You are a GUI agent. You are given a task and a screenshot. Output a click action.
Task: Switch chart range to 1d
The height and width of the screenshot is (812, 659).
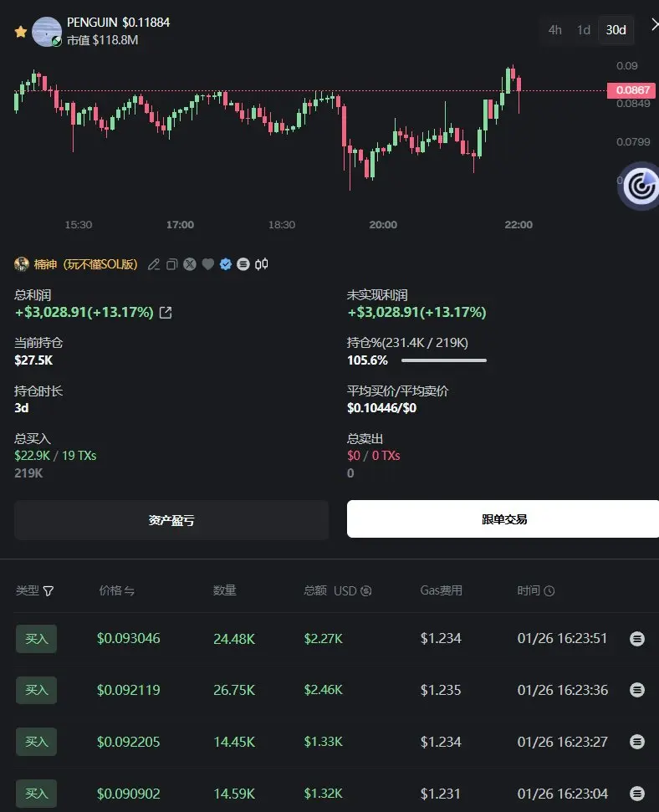point(584,30)
